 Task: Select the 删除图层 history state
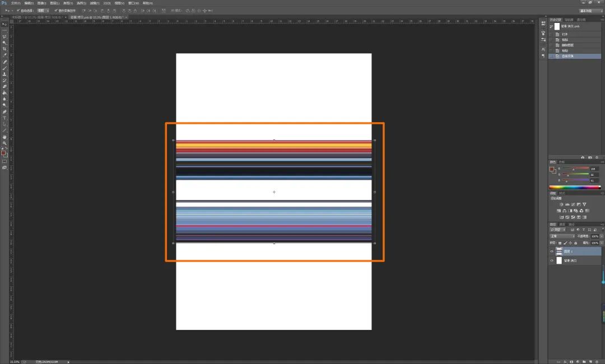pos(575,45)
